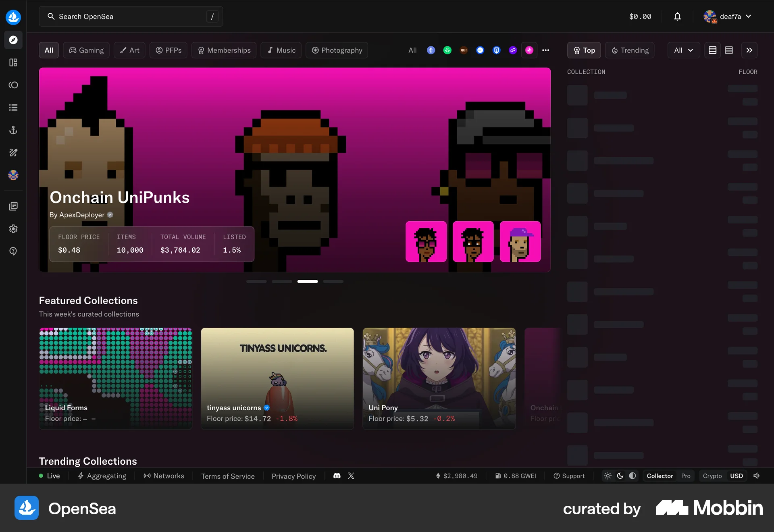Click the X (Twitter) icon in footer bar

[x=351, y=476]
